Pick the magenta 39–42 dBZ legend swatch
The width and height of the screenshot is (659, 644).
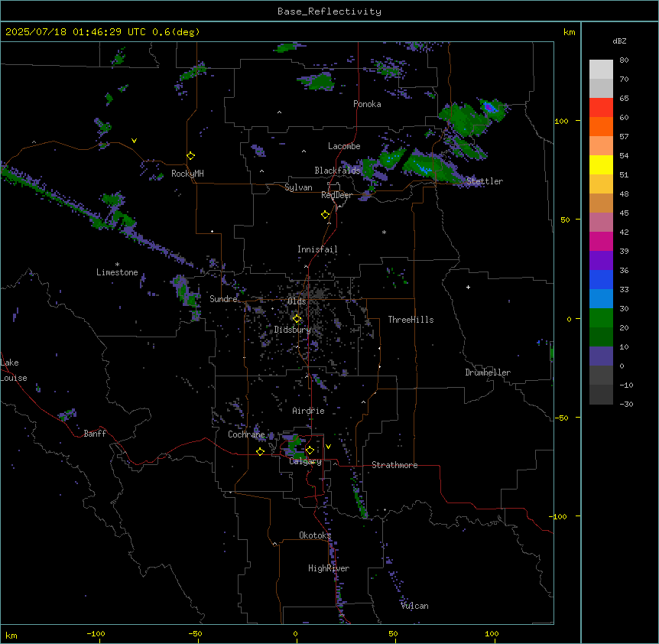pos(601,241)
